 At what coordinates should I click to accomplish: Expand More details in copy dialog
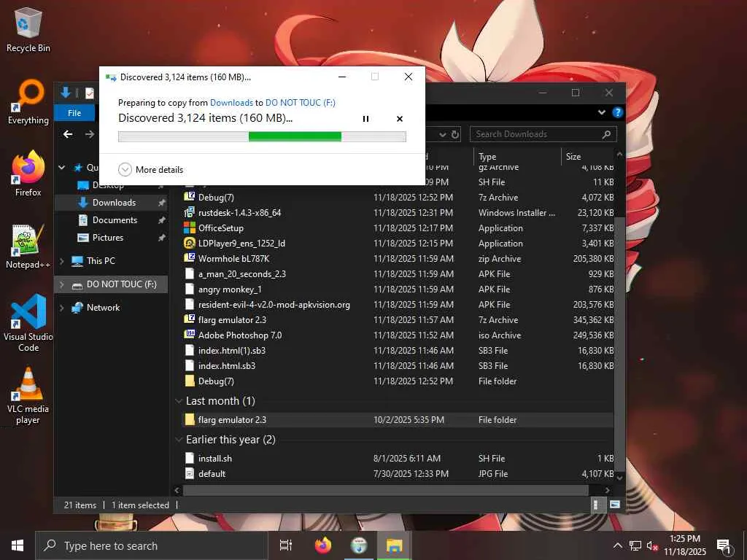[x=150, y=169]
